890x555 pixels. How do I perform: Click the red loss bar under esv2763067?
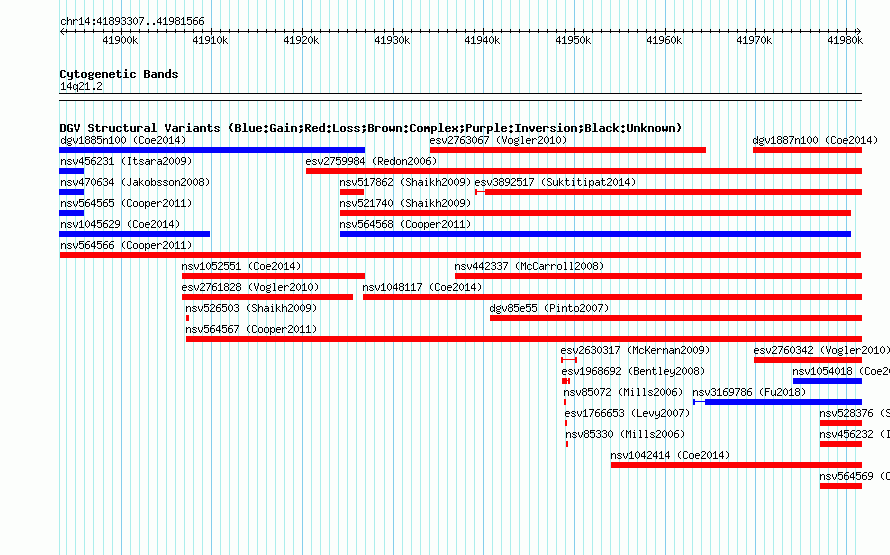click(x=568, y=150)
